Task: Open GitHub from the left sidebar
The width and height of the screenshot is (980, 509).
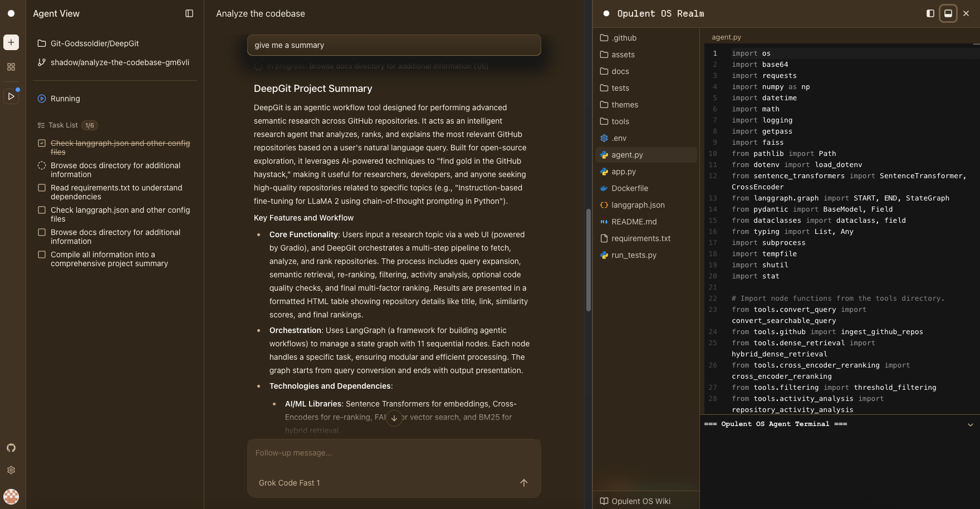Action: (11, 447)
